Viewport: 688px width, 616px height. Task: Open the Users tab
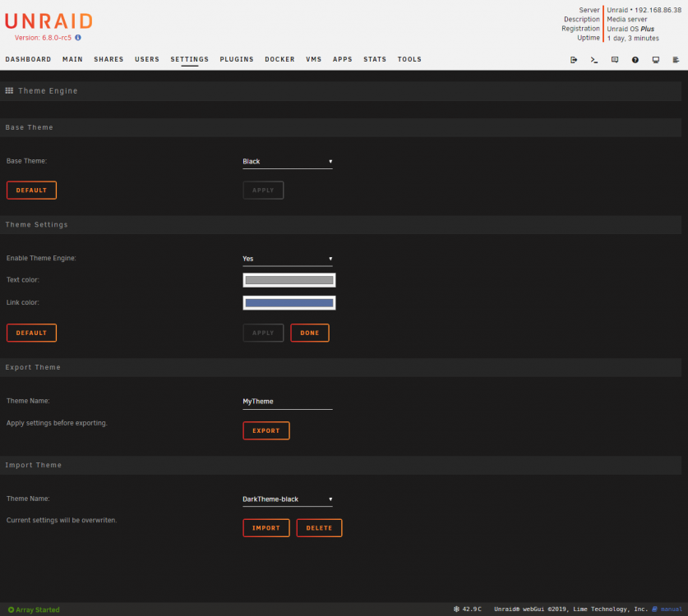tap(147, 59)
